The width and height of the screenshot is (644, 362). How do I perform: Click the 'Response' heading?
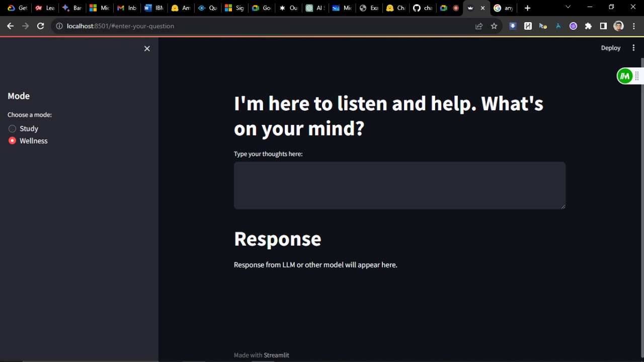point(277,239)
